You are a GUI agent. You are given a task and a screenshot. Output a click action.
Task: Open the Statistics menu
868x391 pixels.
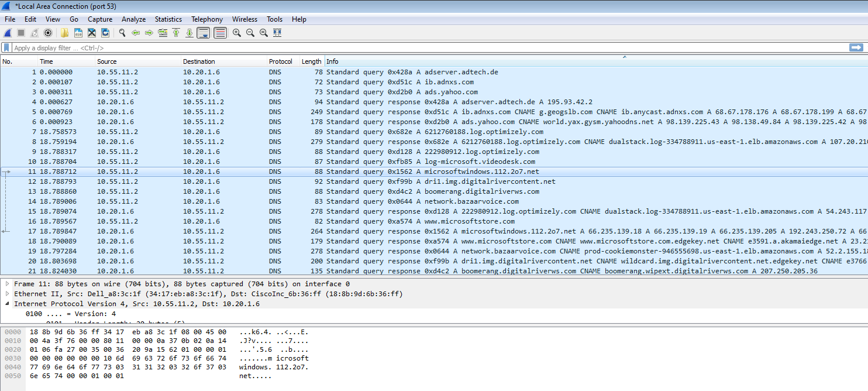tap(168, 19)
